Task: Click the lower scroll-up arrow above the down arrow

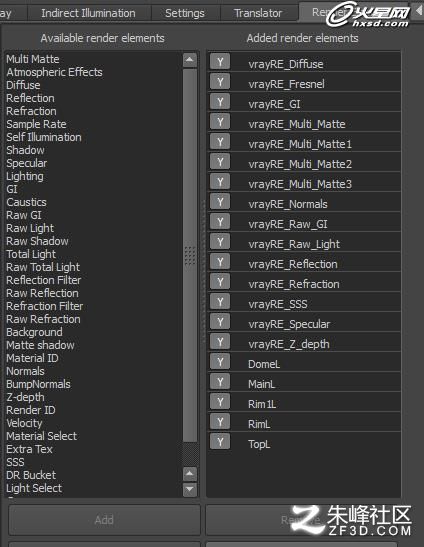Action: (x=189, y=474)
